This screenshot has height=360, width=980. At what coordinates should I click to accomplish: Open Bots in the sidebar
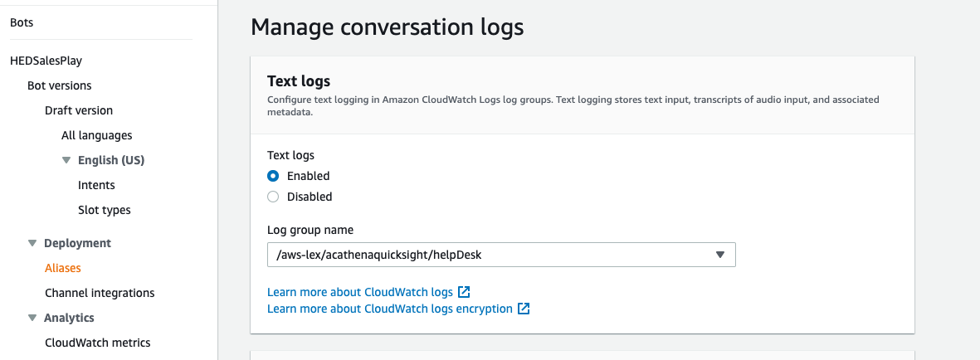click(22, 22)
